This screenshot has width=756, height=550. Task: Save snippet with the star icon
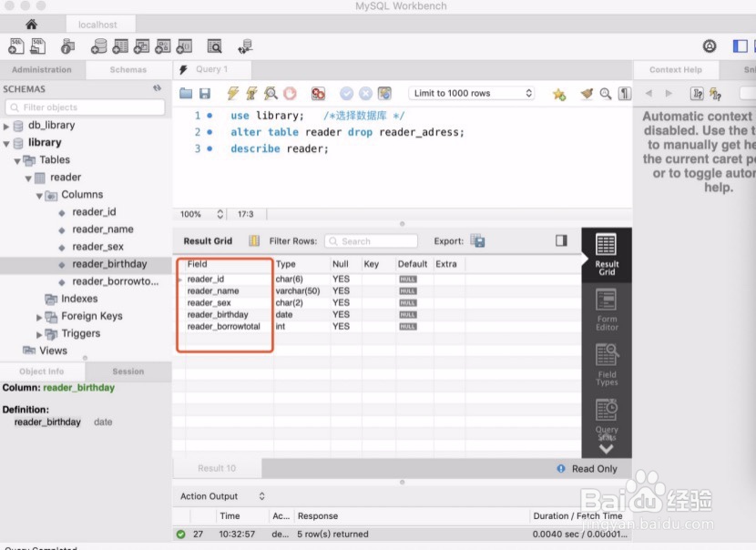pos(559,94)
